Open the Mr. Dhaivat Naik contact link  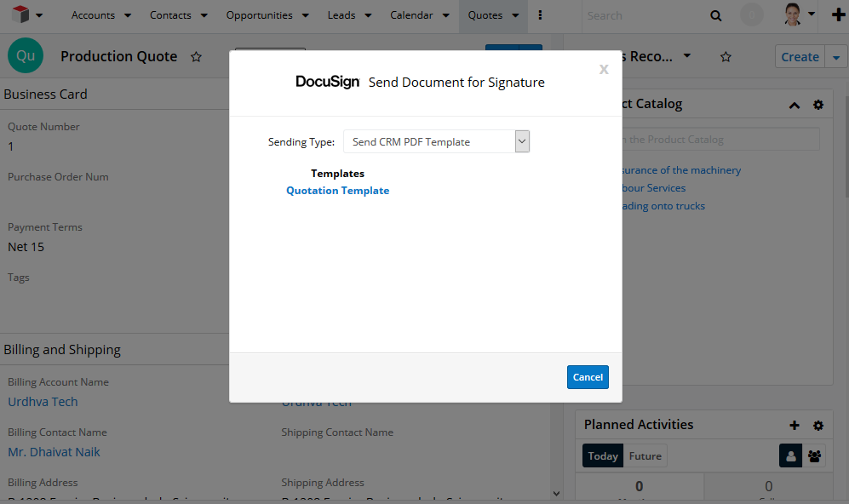tap(54, 452)
